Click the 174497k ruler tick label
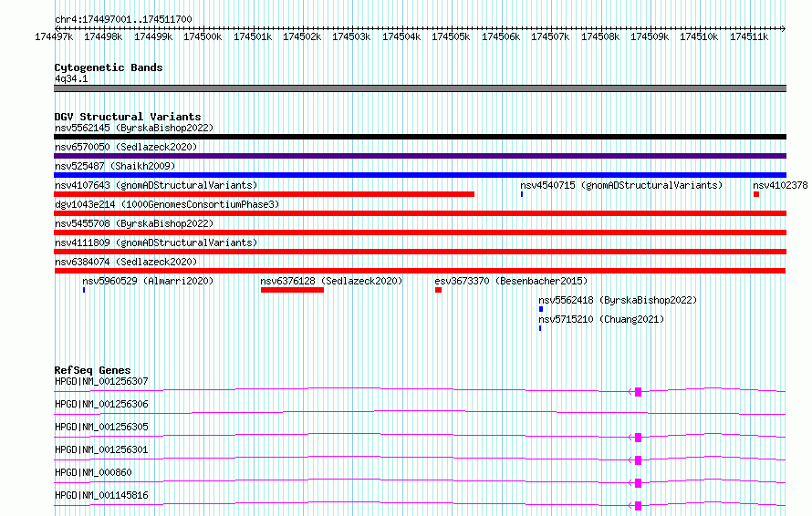This screenshot has width=812, height=516. [x=54, y=36]
